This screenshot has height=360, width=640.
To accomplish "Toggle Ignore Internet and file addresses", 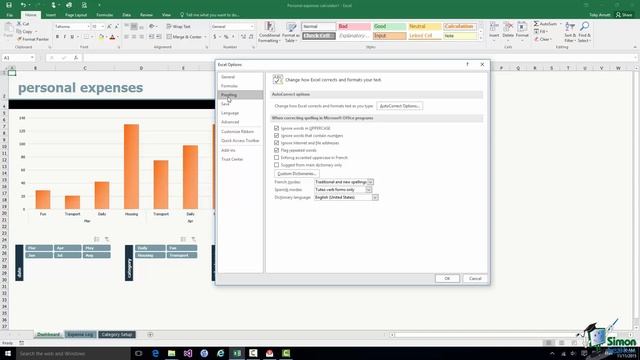I will tap(276, 143).
